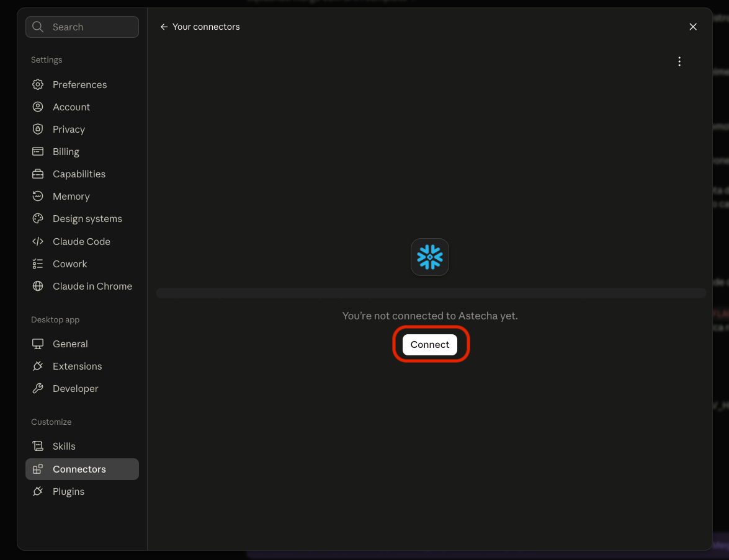Screen dimensions: 729x560
Task: Open Preferences settings
Action: 83,84
